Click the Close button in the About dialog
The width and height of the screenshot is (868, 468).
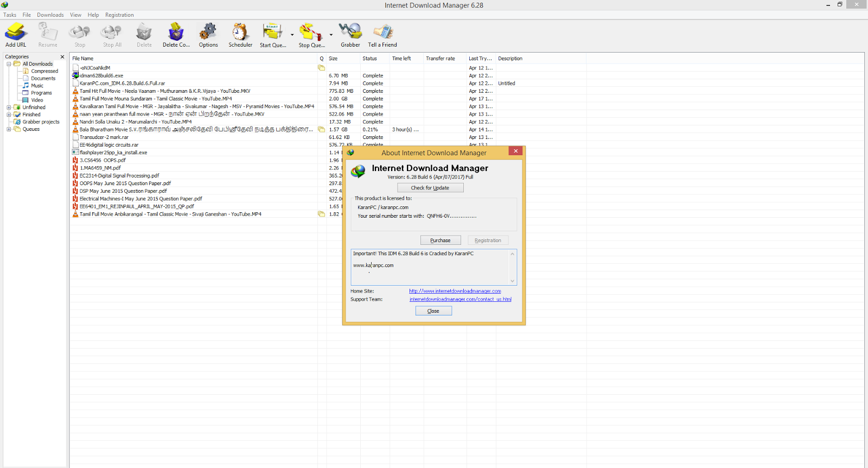[x=433, y=311]
